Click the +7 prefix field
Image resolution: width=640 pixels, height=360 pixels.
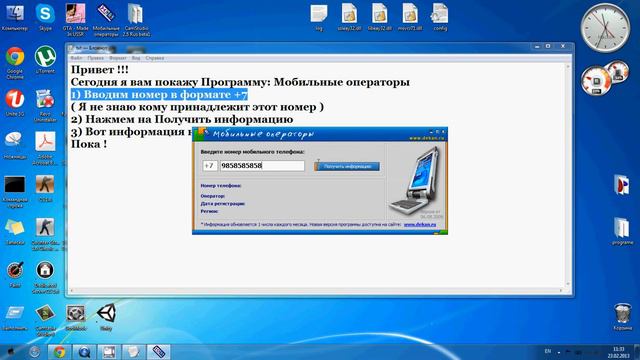[x=209, y=166]
